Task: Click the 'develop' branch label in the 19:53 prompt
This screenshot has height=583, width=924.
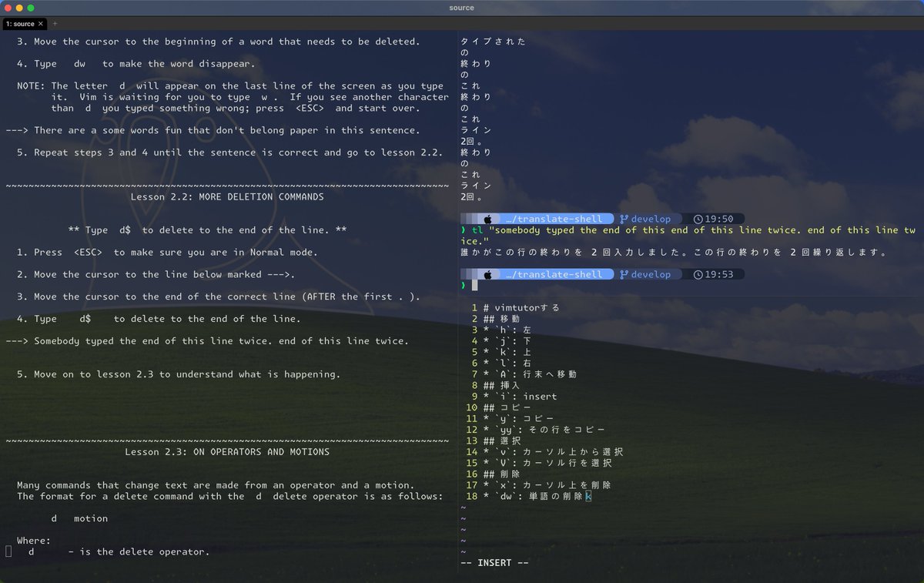Action: pyautogui.click(x=651, y=274)
